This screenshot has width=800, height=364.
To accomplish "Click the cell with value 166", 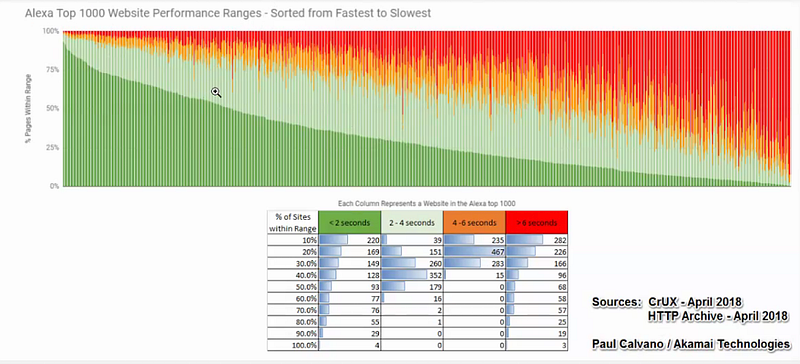I will point(537,263).
